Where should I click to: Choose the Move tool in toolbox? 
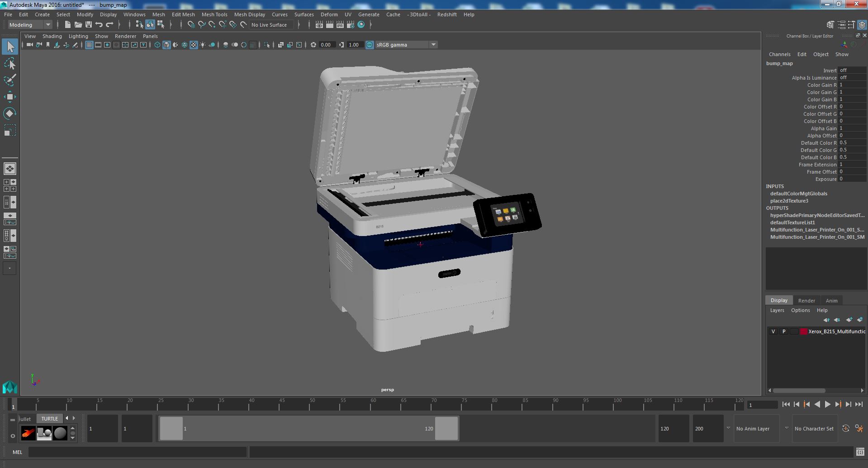coord(10,97)
